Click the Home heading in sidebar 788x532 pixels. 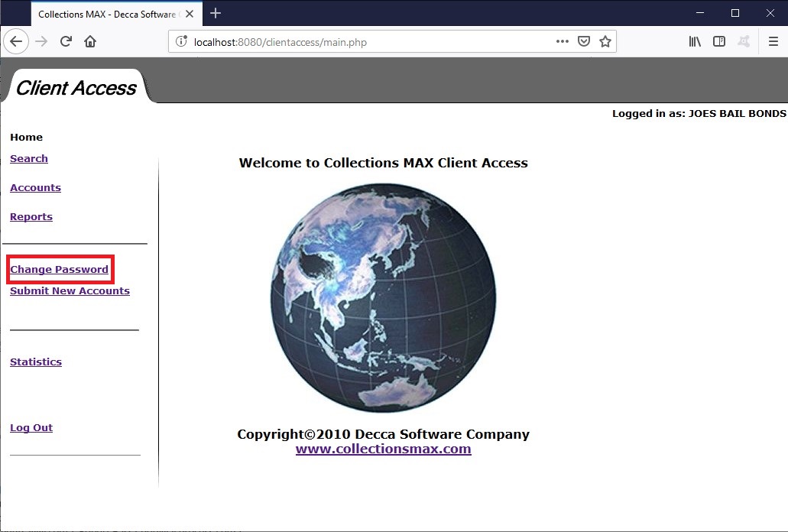(x=27, y=138)
